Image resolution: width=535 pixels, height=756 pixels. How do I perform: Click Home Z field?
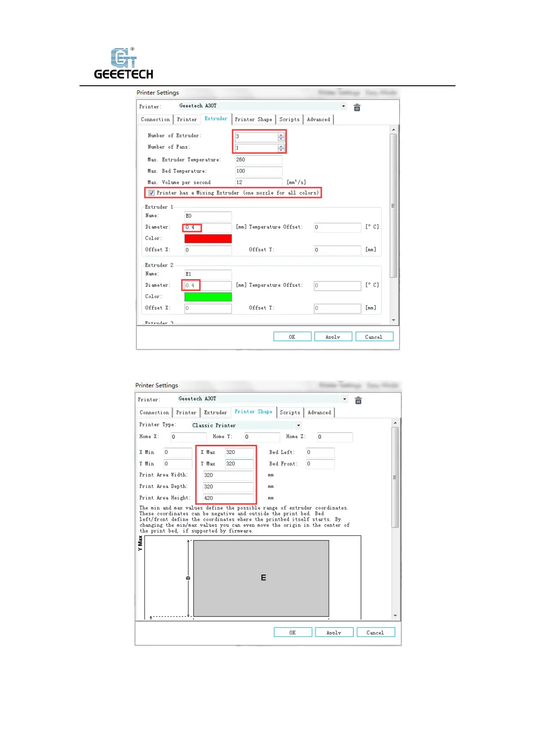[x=335, y=437]
